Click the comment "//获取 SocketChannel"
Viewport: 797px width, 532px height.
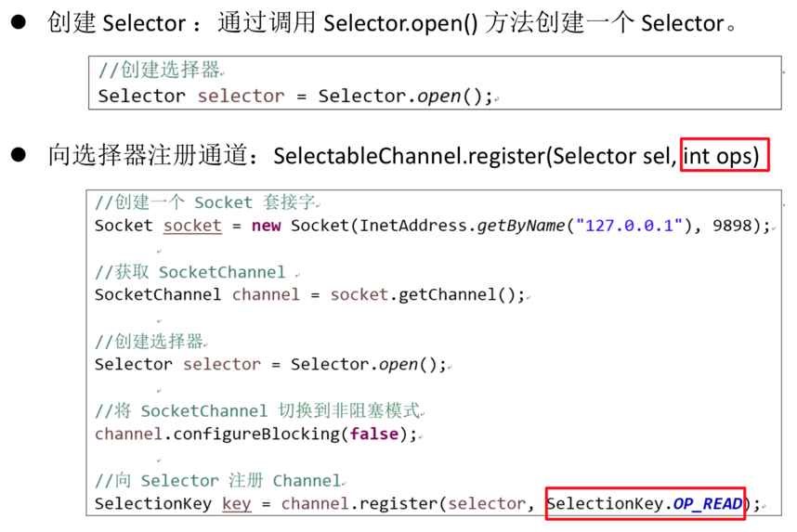tap(190, 272)
